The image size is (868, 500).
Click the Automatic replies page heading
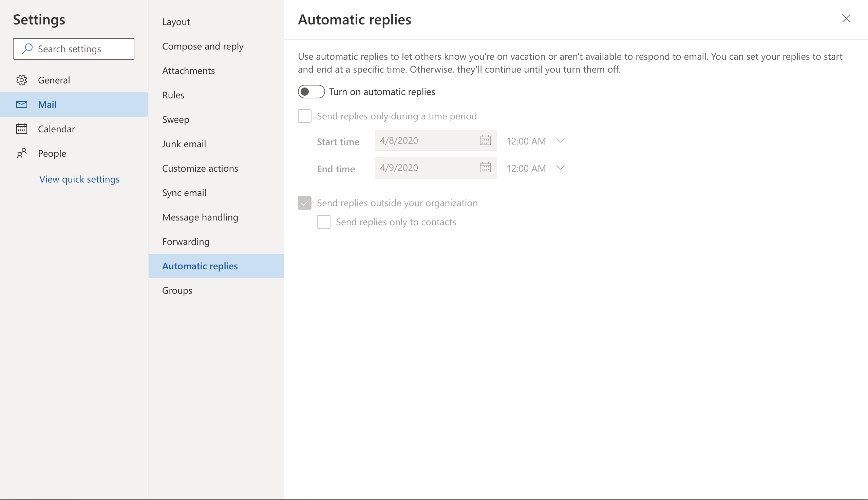coord(355,20)
